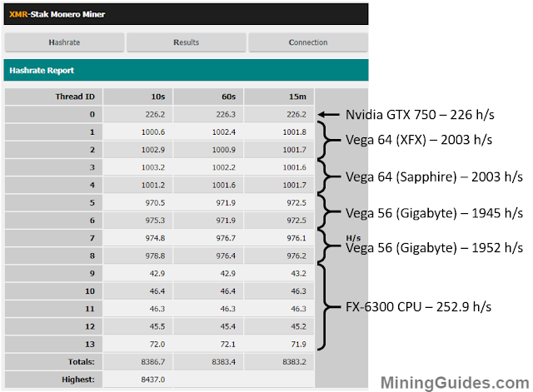
Task: Select thread 1 10s value 1000.6
Action: 153,132
